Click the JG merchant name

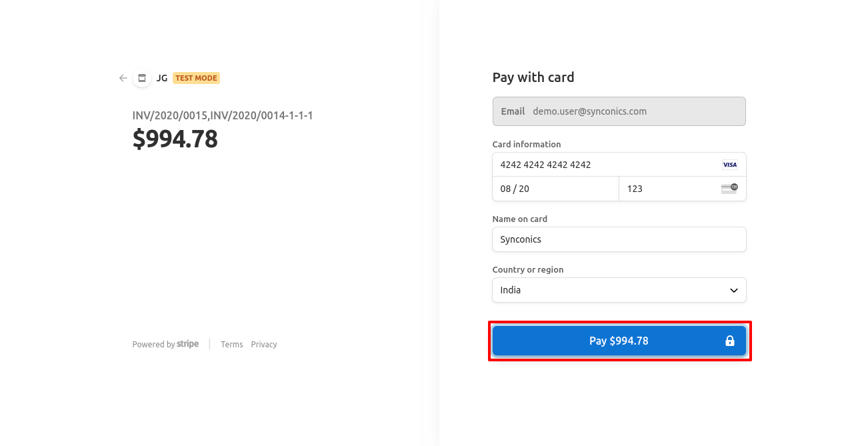(x=162, y=78)
